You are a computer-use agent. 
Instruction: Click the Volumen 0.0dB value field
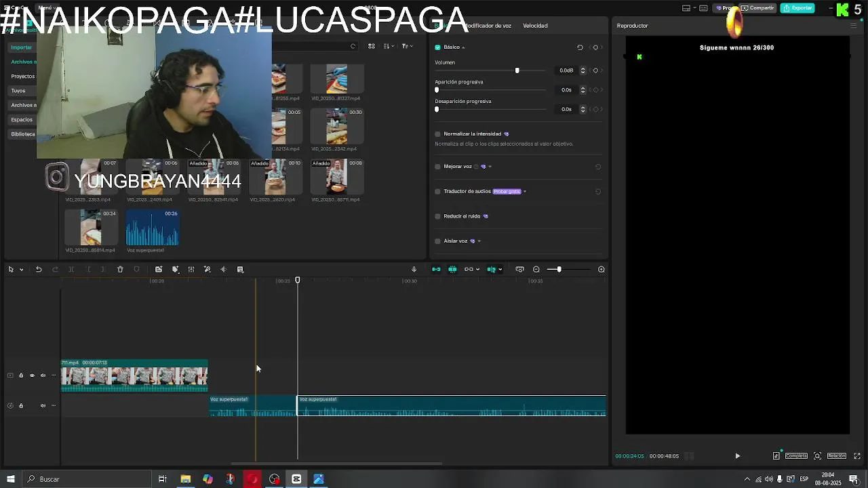(x=566, y=70)
